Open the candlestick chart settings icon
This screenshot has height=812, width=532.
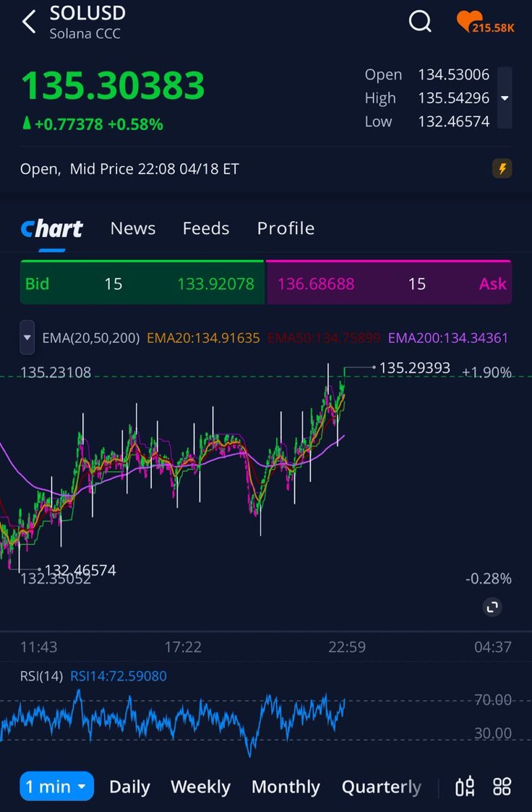coord(465,787)
